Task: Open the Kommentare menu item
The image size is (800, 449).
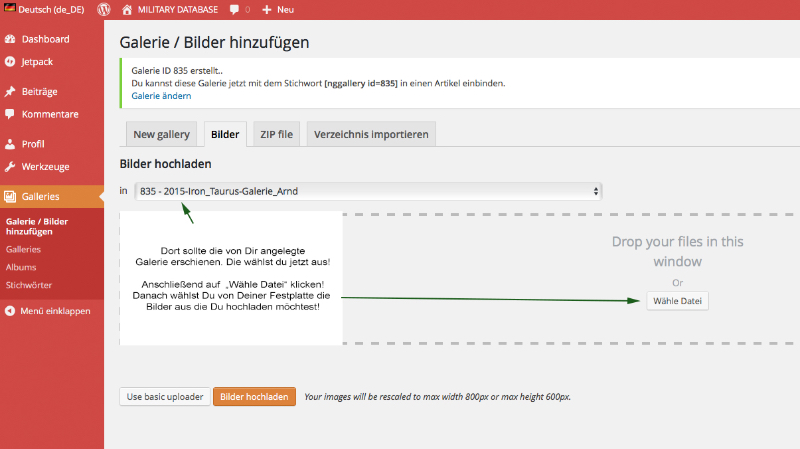Action: [x=52, y=114]
